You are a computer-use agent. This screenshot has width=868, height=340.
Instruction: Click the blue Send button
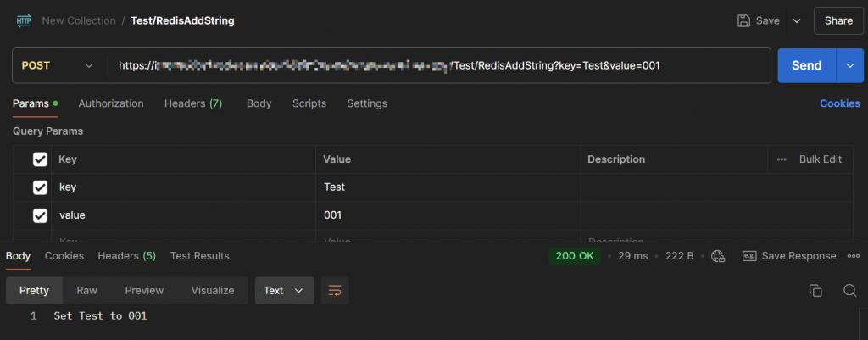coord(806,65)
